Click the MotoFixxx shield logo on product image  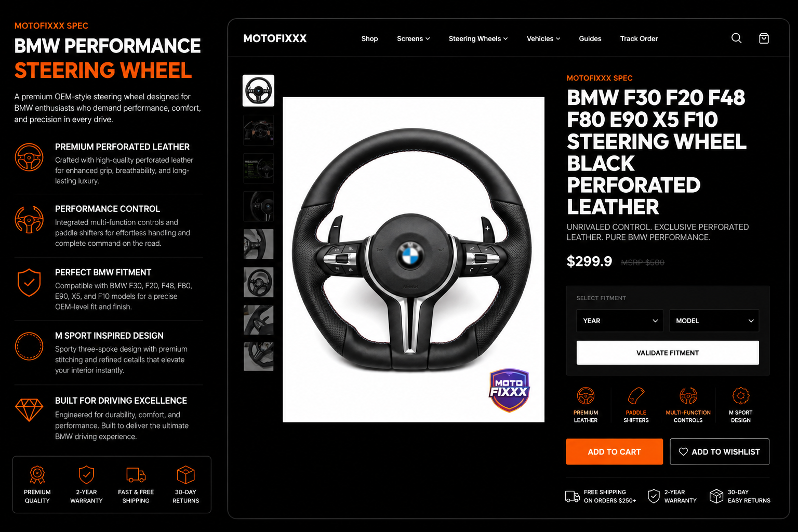tap(509, 390)
